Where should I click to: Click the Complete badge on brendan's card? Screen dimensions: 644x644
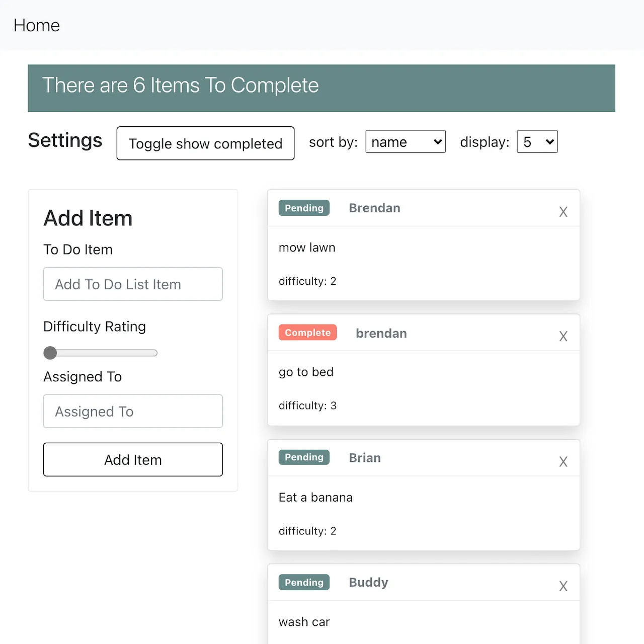(307, 333)
